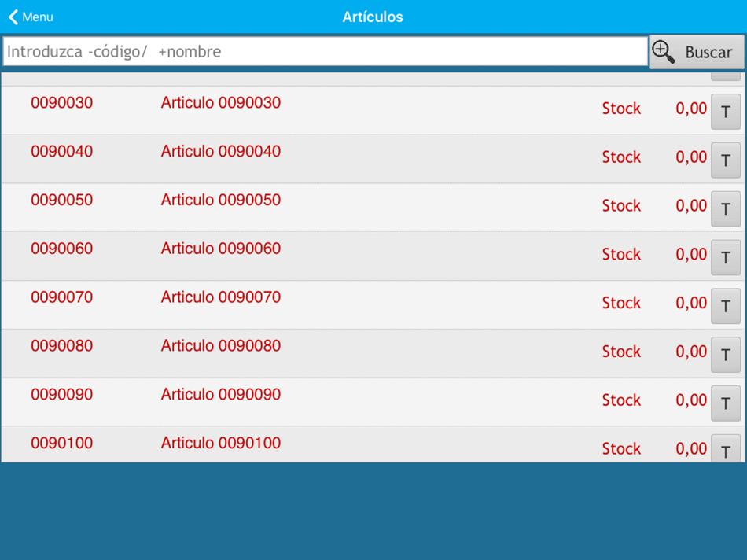This screenshot has width=747, height=560.
Task: Open the name "Articulo 0090070"
Action: click(221, 297)
